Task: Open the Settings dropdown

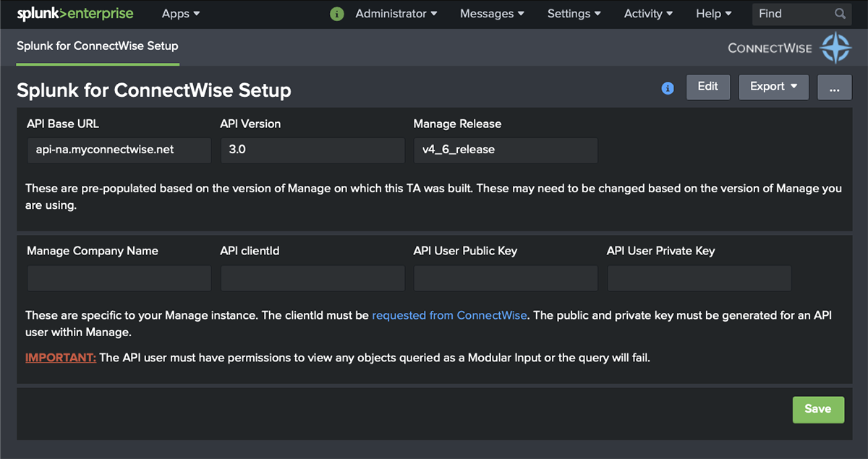Action: pos(574,14)
